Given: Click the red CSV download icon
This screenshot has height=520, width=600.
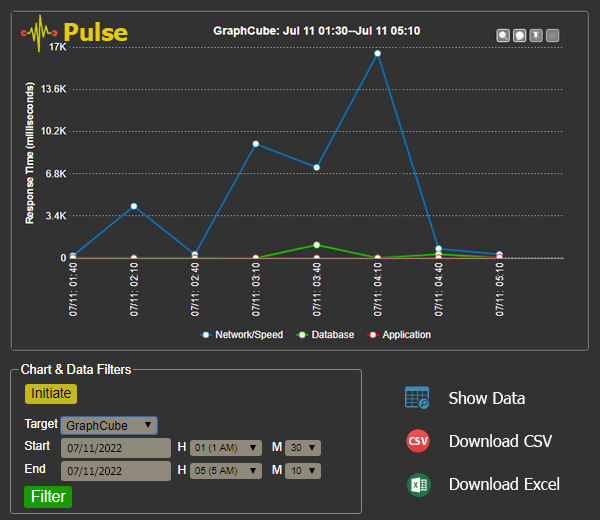Looking at the screenshot, I should (417, 441).
